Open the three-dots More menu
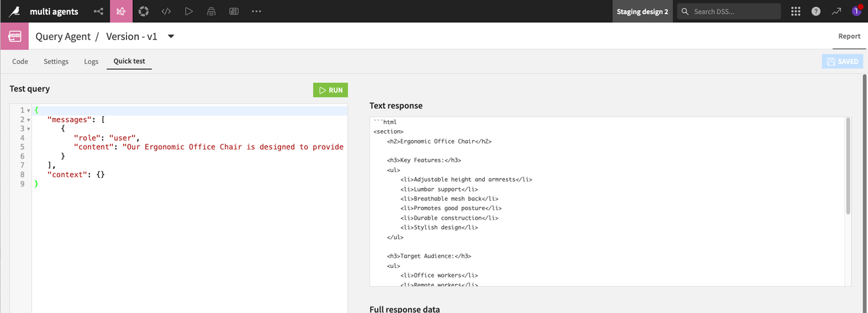Viewport: 868px width, 313px height. click(x=256, y=11)
